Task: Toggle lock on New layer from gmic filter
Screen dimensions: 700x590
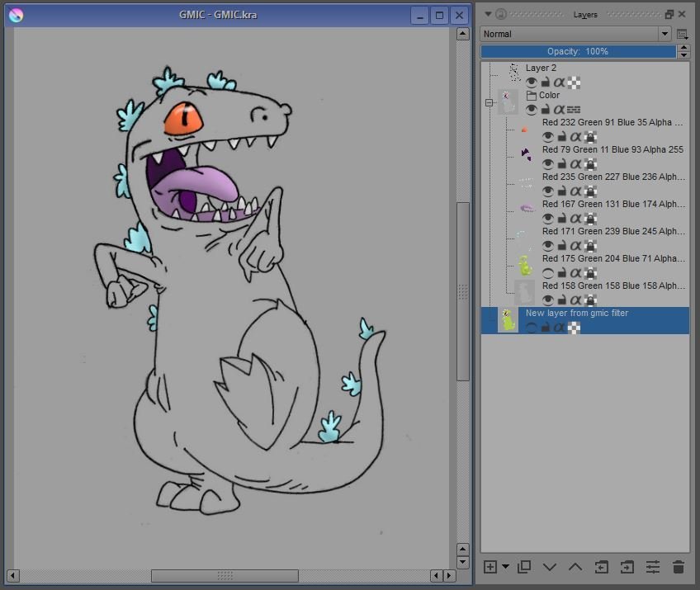Action: coord(546,328)
